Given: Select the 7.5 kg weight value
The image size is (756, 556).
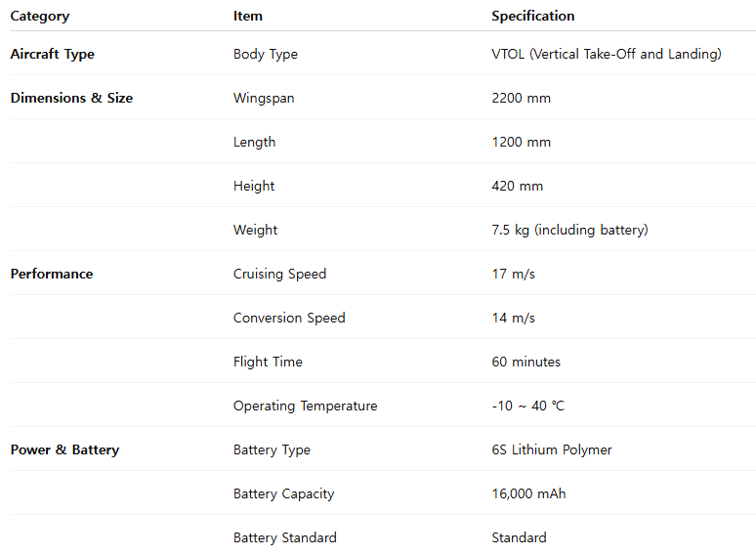Looking at the screenshot, I should click(570, 230).
